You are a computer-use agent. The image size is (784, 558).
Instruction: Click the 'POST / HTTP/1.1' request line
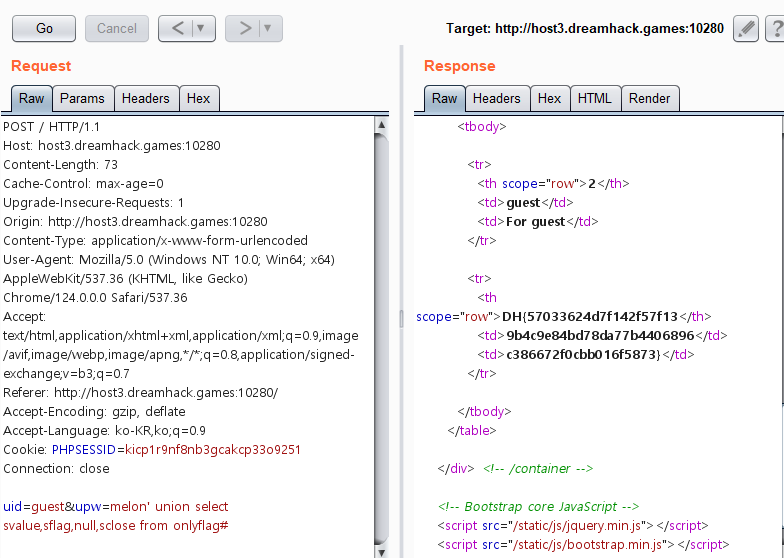[52, 126]
